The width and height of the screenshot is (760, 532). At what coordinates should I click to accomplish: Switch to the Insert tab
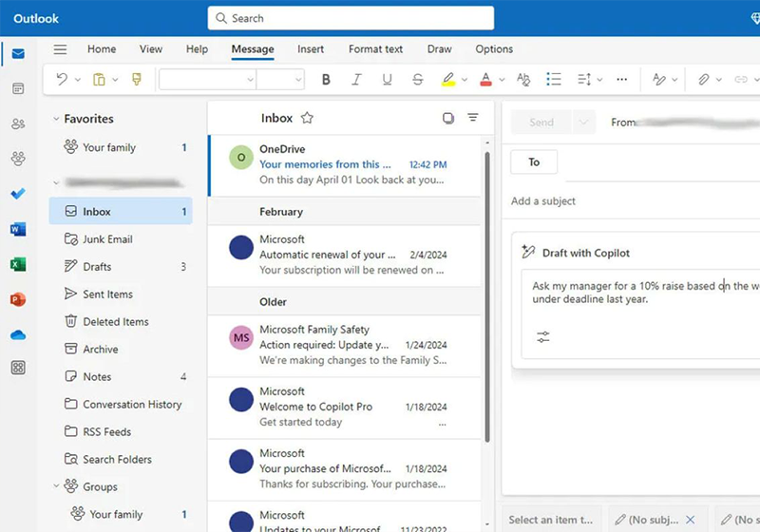[311, 49]
